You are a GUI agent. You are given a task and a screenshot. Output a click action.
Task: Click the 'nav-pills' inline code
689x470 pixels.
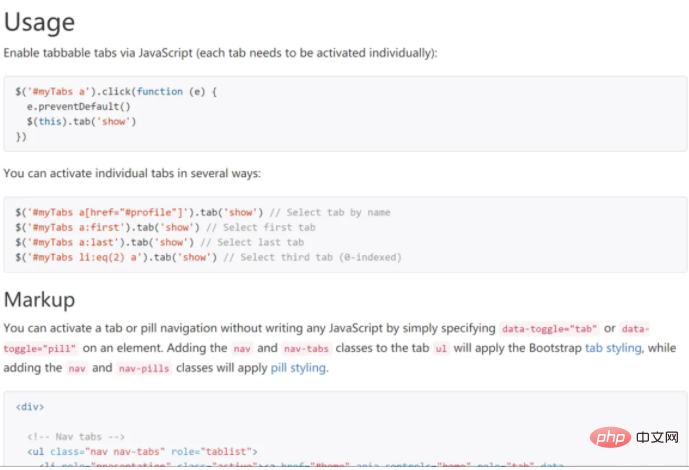(144, 368)
